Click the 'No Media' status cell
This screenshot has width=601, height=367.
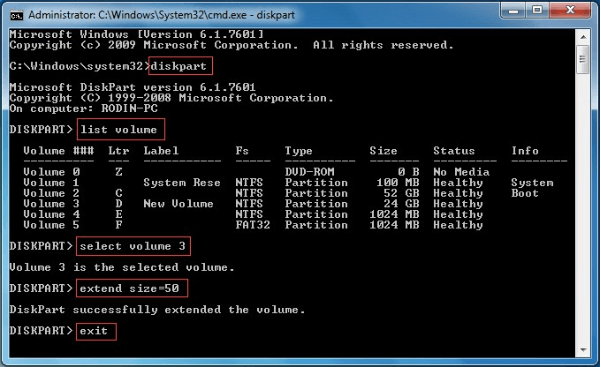pos(461,172)
